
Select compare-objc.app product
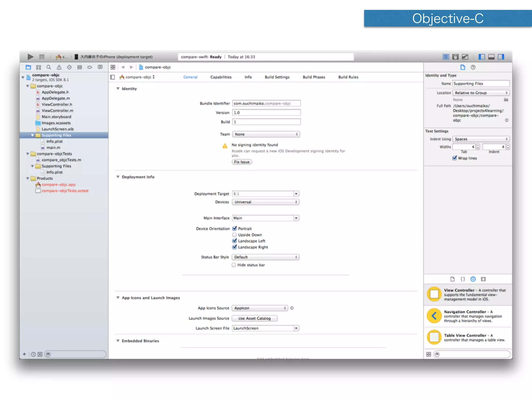point(58,185)
